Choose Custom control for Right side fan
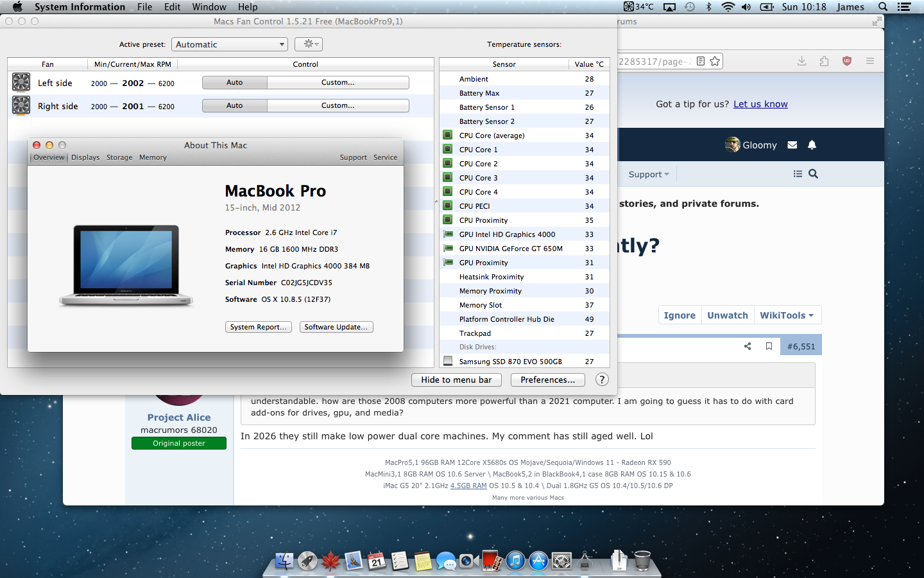Viewport: 924px width, 578px height. click(x=338, y=105)
